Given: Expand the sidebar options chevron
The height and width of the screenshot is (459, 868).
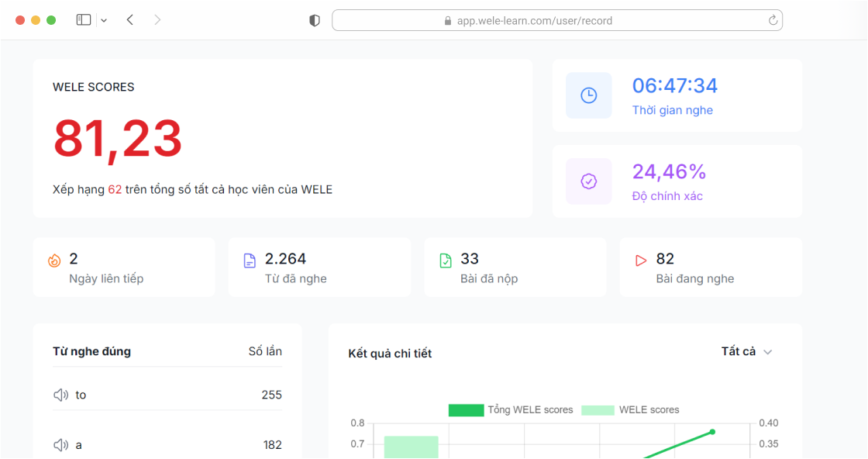Looking at the screenshot, I should 104,20.
